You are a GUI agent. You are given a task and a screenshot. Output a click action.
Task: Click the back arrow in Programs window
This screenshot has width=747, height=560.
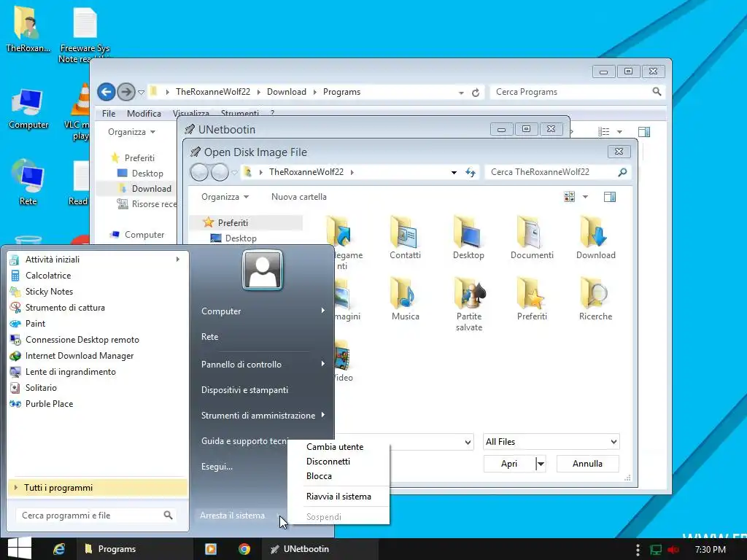(x=107, y=92)
